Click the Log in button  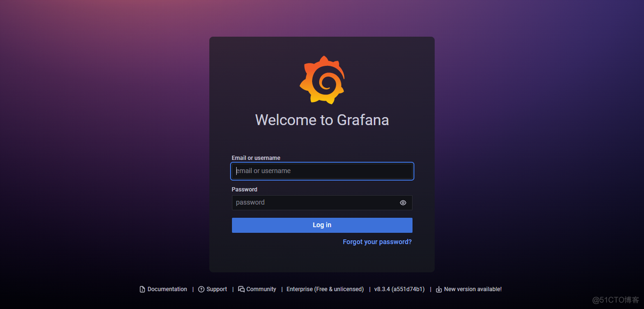pos(322,225)
